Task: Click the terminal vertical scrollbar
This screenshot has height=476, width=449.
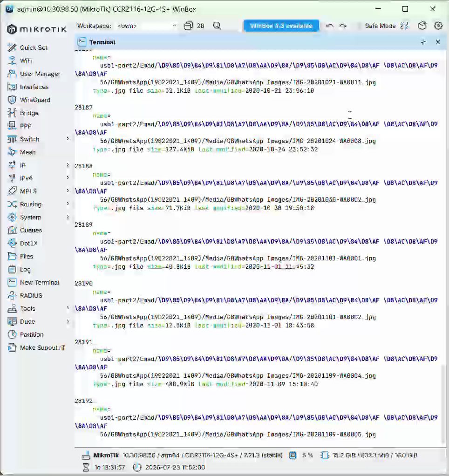Action: (443, 404)
